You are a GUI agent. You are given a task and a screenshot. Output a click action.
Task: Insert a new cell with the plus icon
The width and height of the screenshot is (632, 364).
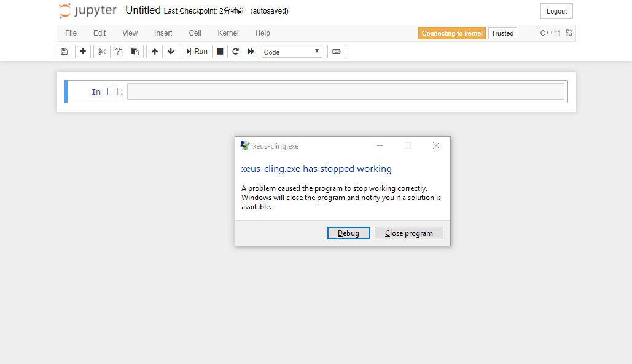(x=82, y=51)
